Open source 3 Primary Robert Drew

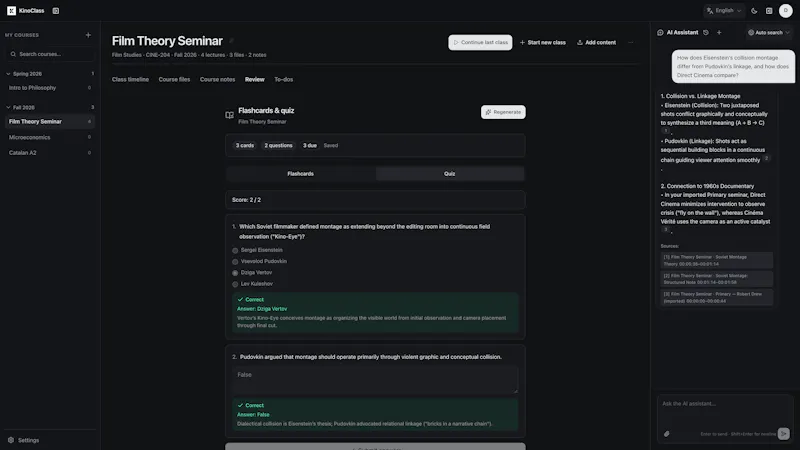pos(716,297)
